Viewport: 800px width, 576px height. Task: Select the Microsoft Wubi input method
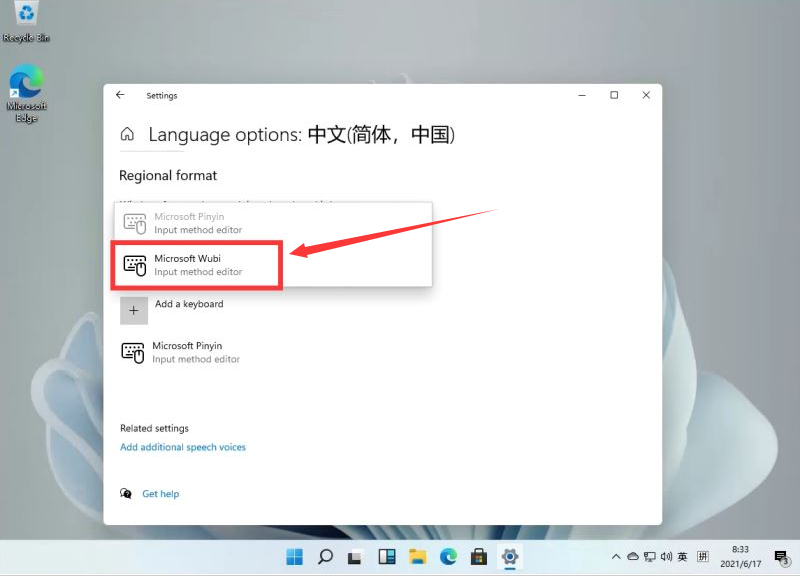pos(196,264)
